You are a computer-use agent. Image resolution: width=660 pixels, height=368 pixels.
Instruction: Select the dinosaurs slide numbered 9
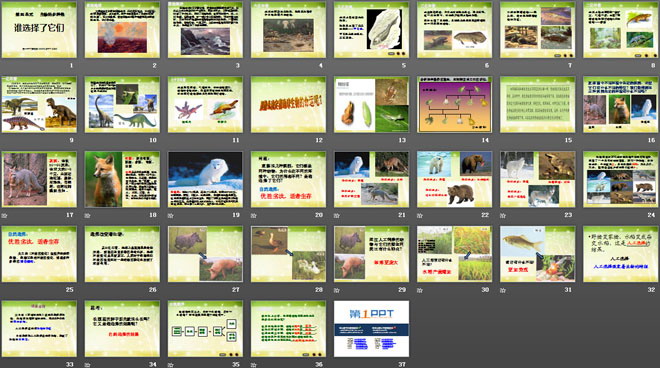tap(39, 104)
